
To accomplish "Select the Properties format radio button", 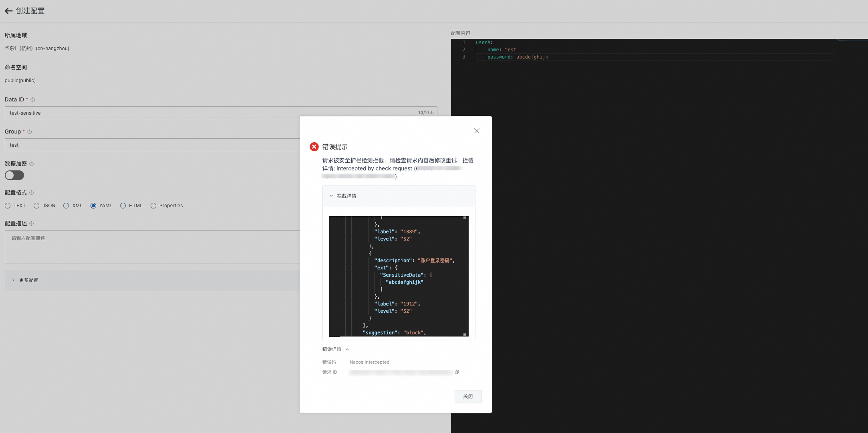I will 153,206.
